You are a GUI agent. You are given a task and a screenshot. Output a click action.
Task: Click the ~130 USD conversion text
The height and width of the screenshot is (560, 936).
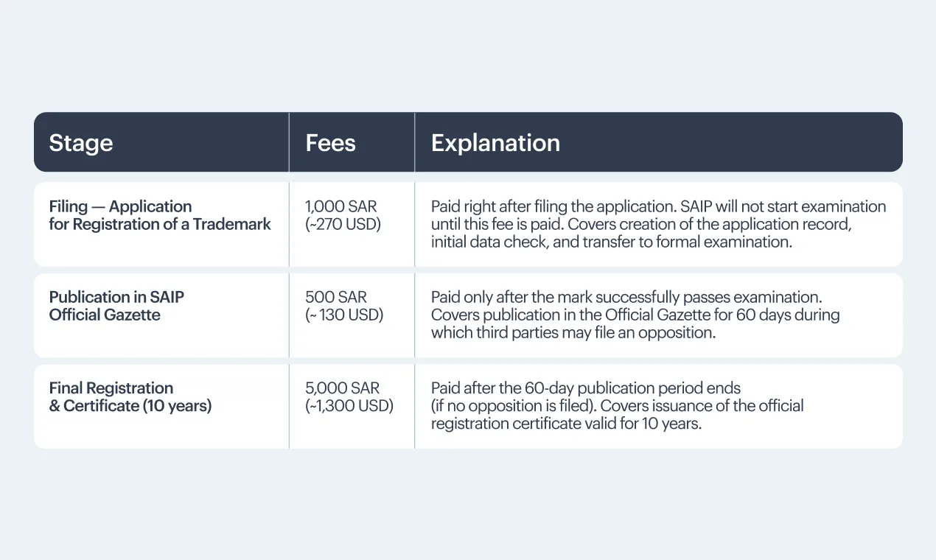point(344,315)
